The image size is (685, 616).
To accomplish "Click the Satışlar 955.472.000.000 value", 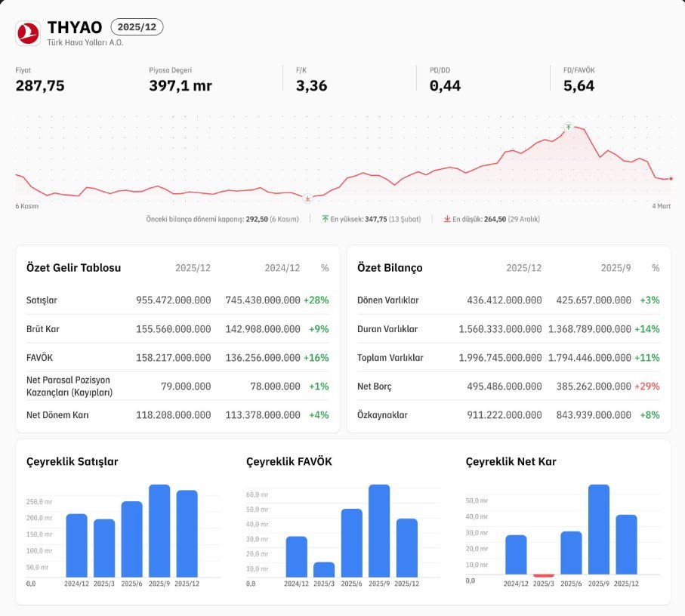I will coord(174,300).
